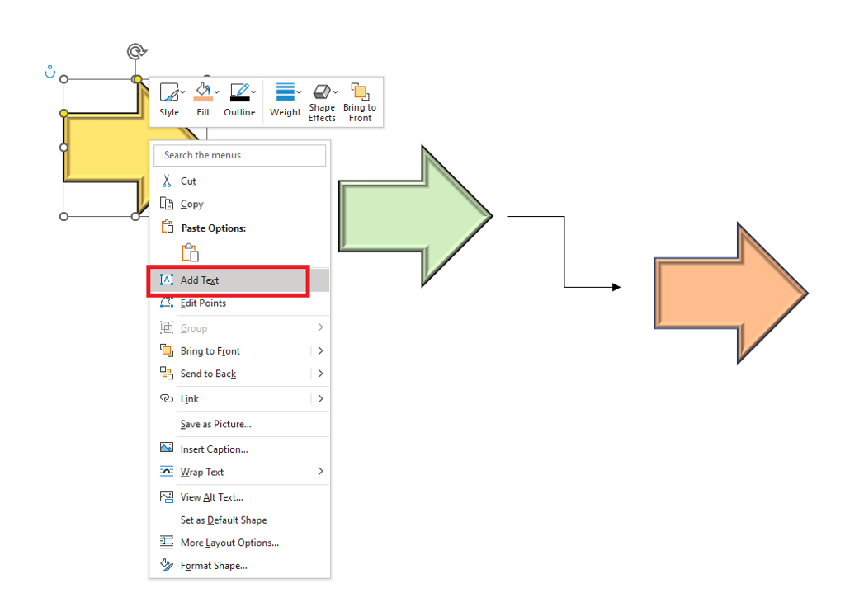
Task: Click the yellow adjustment handle on shape's left edge
Action: coord(64,113)
